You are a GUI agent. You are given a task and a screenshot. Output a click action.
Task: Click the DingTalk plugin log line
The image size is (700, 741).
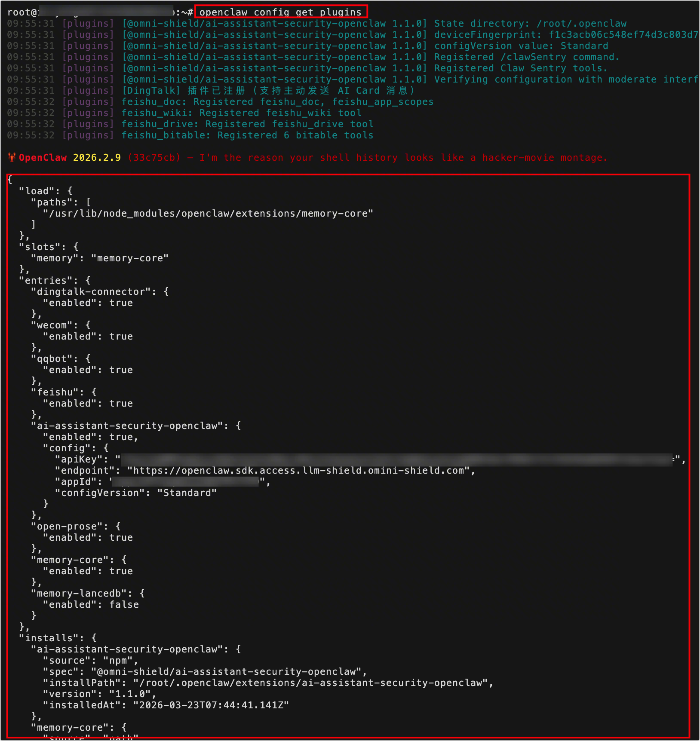point(268,91)
